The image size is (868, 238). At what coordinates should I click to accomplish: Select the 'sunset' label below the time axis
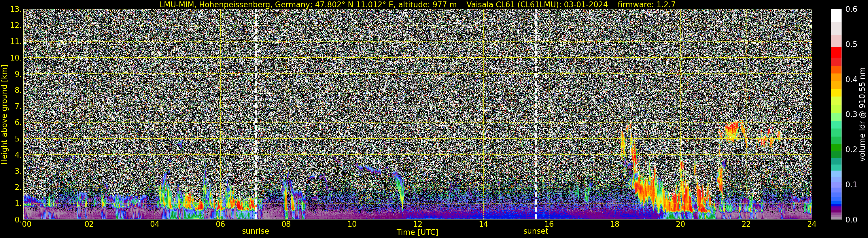pos(536,231)
